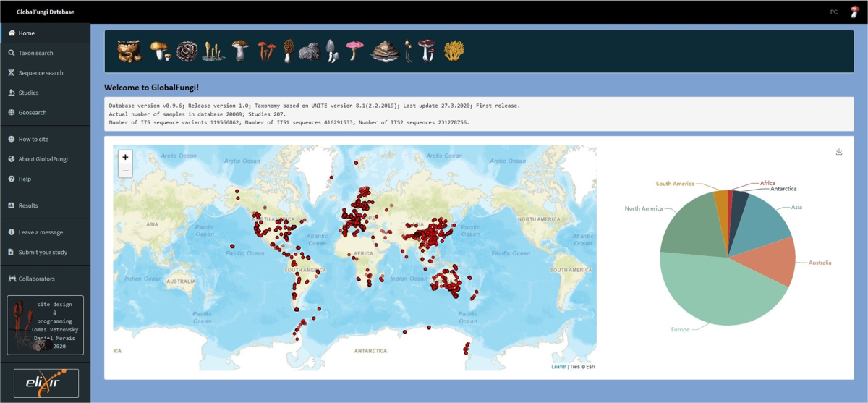Screen dimensions: 868x403
Task: Click the Help question mark icon
Action: (12, 179)
